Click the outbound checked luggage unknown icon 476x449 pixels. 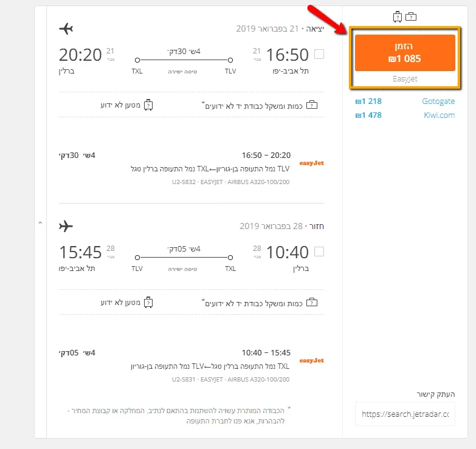tap(148, 105)
